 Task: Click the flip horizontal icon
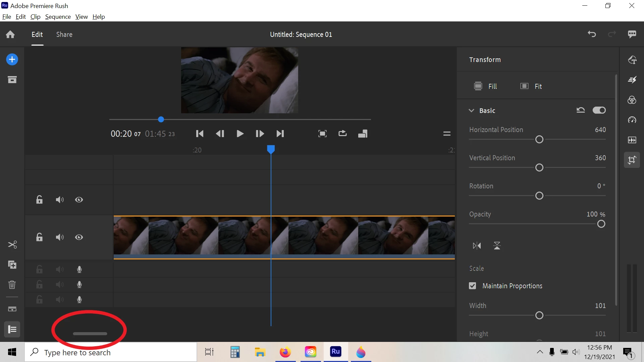[477, 246]
